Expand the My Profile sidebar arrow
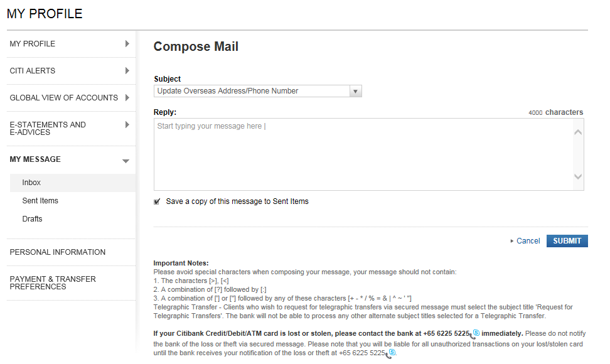Viewport: 610px width, 364px height. (127, 44)
